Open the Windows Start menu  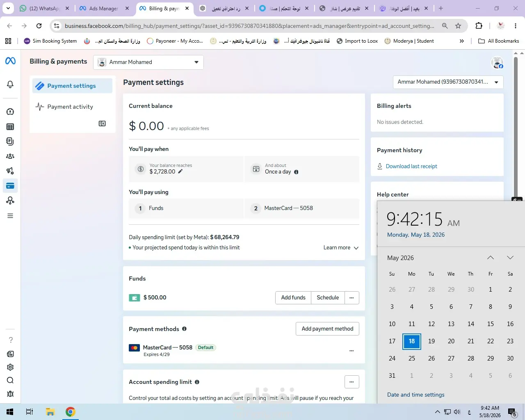pos(10,412)
